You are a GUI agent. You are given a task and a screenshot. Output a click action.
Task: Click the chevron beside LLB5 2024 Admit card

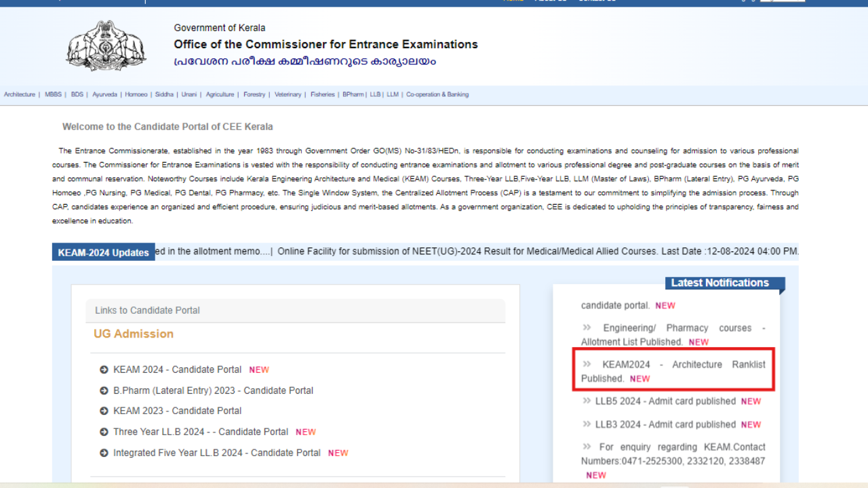click(x=587, y=401)
